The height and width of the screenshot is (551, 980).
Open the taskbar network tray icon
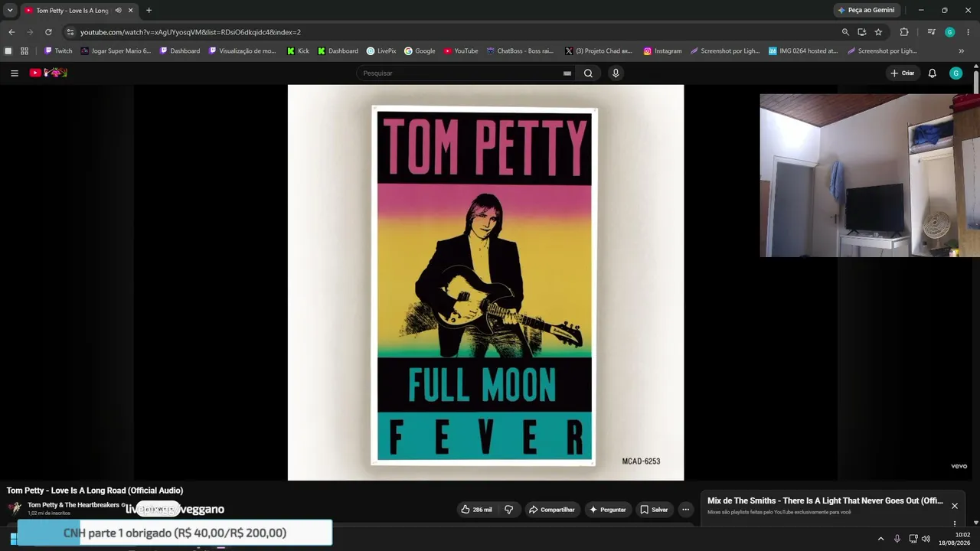coord(913,539)
